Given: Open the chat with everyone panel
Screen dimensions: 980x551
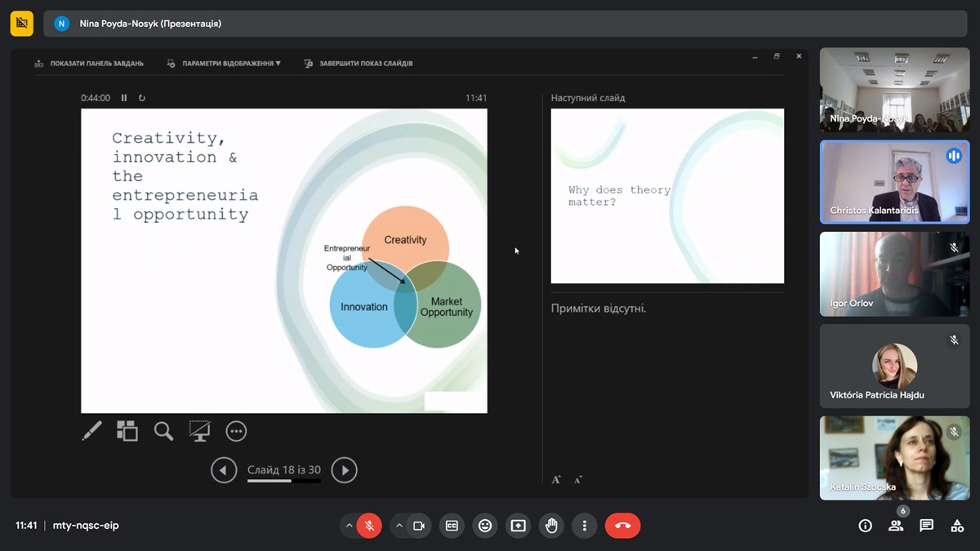Looking at the screenshot, I should (x=926, y=526).
